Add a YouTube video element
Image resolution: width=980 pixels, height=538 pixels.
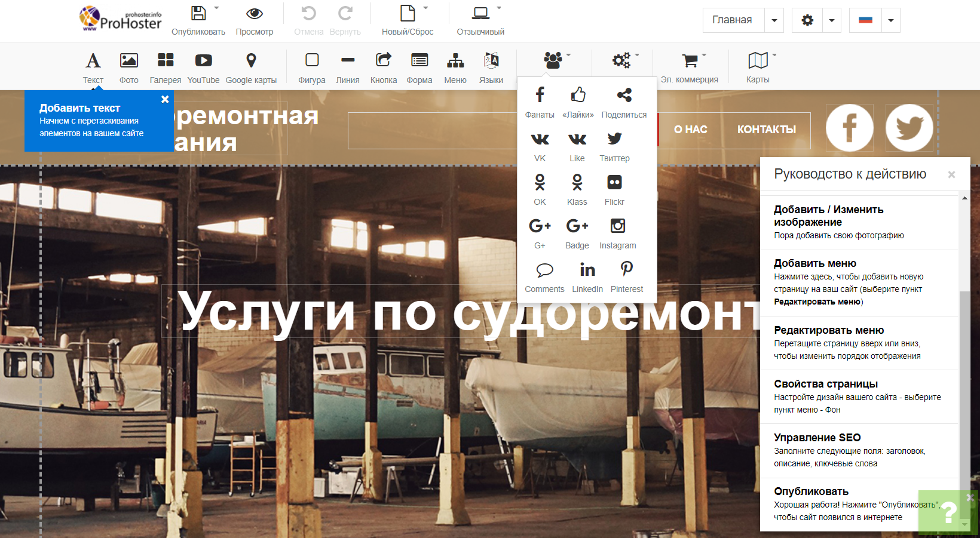[203, 61]
